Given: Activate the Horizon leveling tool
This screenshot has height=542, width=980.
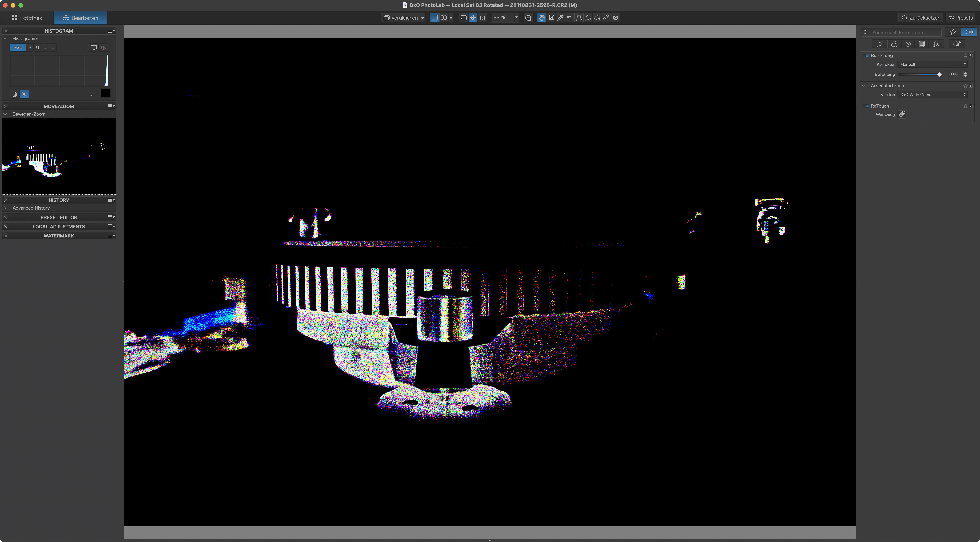Looking at the screenshot, I should pyautogui.click(x=569, y=17).
